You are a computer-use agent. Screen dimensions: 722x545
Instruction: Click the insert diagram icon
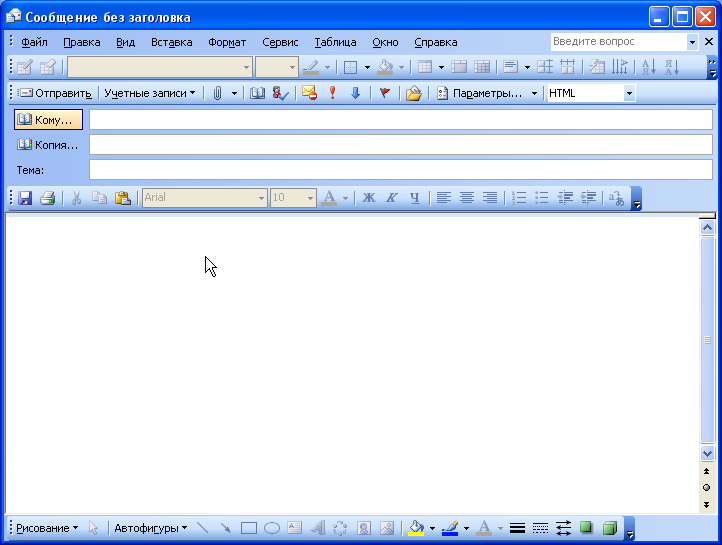tap(340, 528)
